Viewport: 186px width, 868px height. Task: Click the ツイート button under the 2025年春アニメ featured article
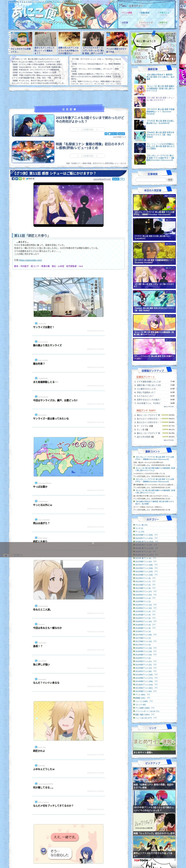[x=112, y=134]
